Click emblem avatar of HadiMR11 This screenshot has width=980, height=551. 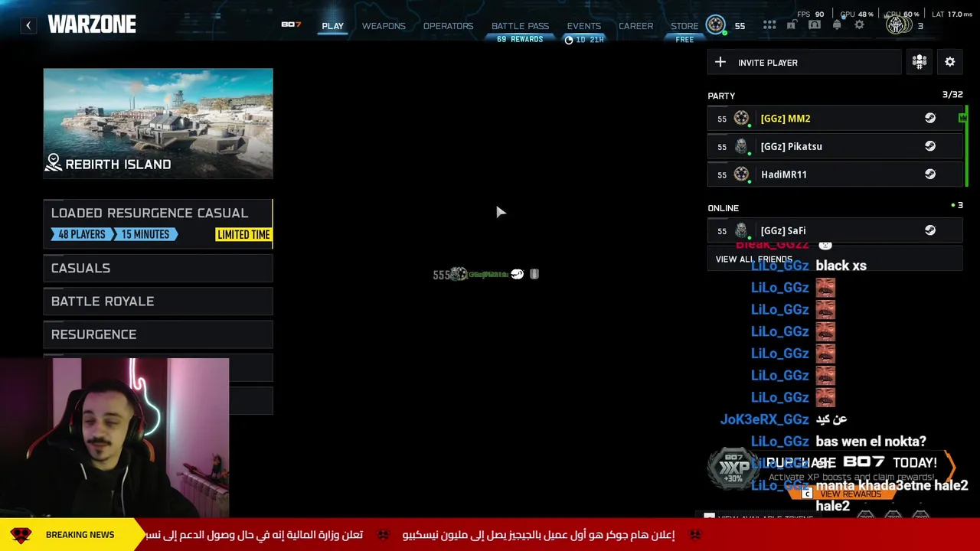741,174
